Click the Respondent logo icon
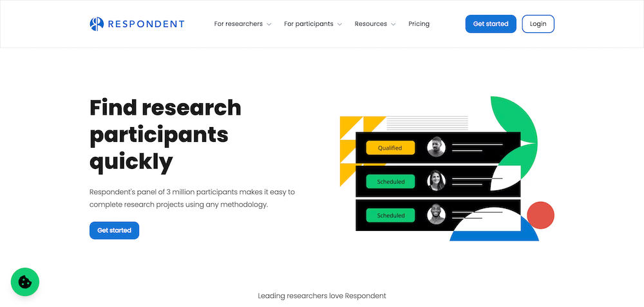Viewport: 644px width, 307px height. [97, 24]
